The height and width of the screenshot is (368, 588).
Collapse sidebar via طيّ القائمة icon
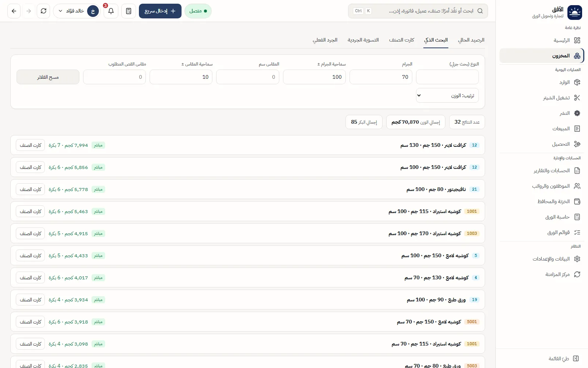click(x=576, y=358)
